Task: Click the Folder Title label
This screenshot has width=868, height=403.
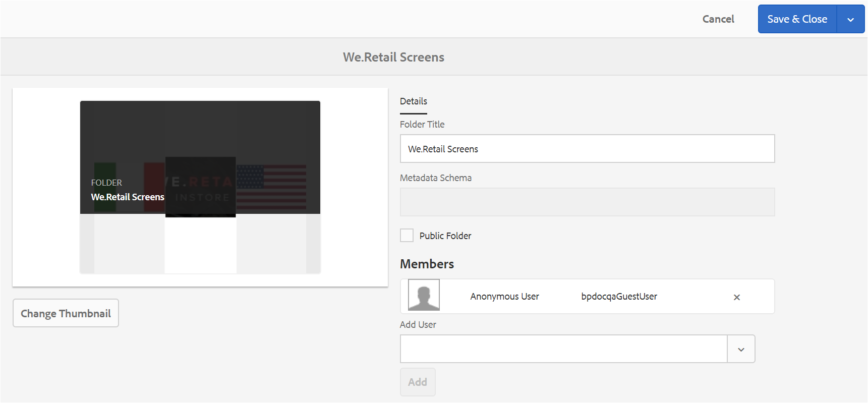Action: (422, 125)
